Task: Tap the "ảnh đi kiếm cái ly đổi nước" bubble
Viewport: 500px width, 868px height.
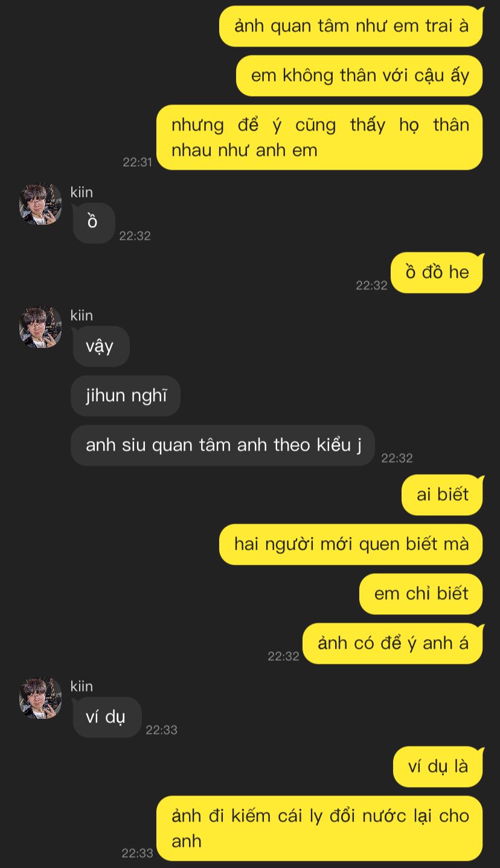Action: [x=319, y=828]
